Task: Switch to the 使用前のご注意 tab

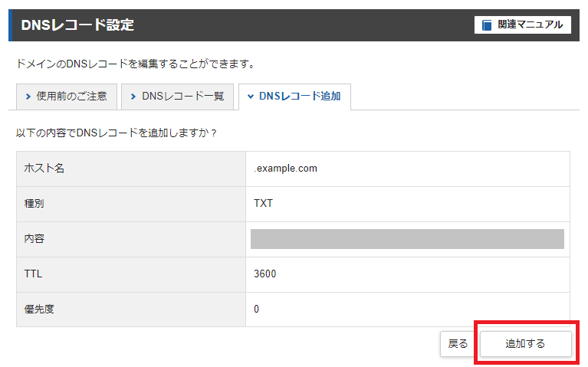Action: click(67, 97)
